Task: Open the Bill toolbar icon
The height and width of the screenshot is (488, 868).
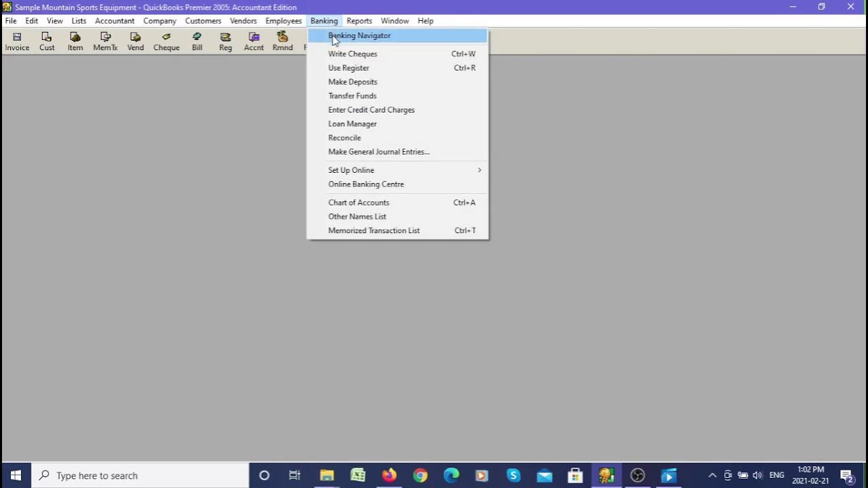Action: (197, 41)
